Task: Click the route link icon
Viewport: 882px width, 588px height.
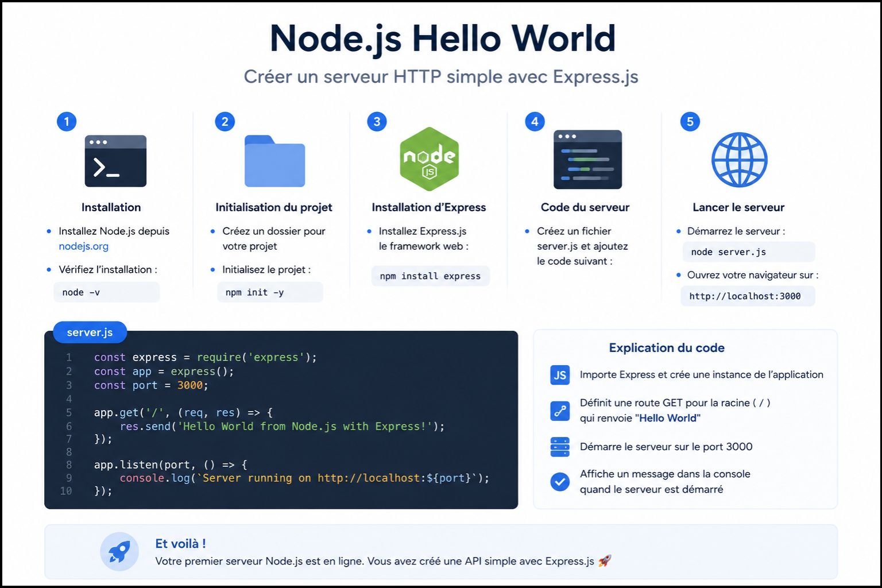Action: coord(560,411)
